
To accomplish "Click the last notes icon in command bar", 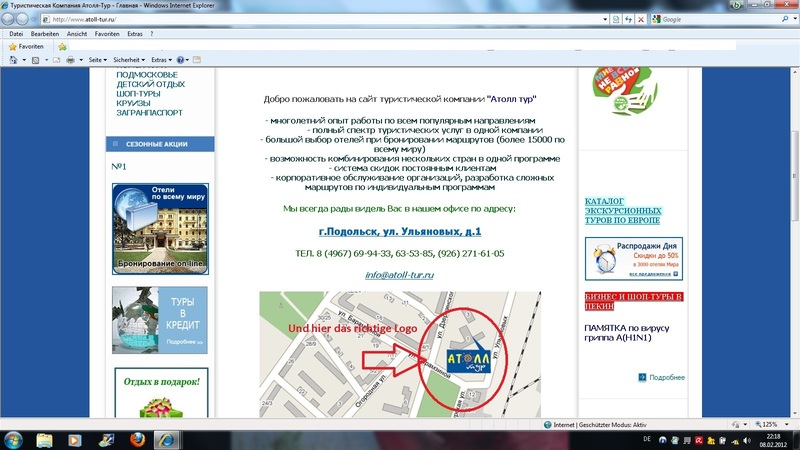I will (197, 60).
